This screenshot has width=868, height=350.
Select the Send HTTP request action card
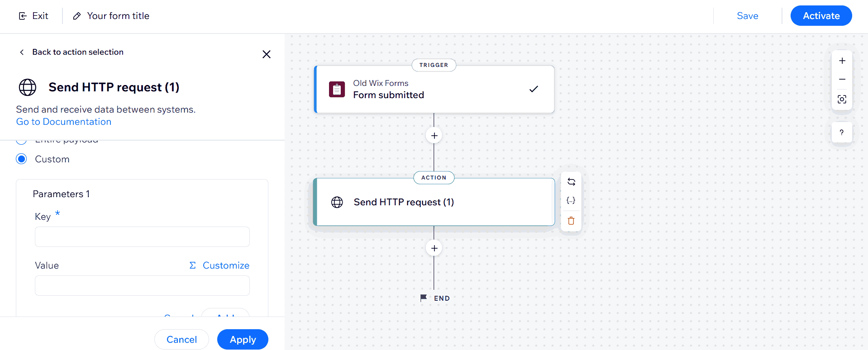pos(434,202)
